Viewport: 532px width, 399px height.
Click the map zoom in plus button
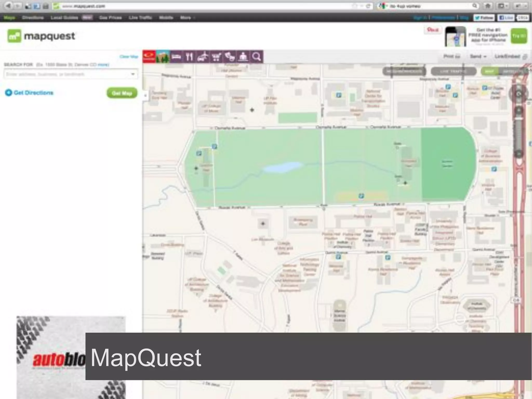[x=519, y=110]
